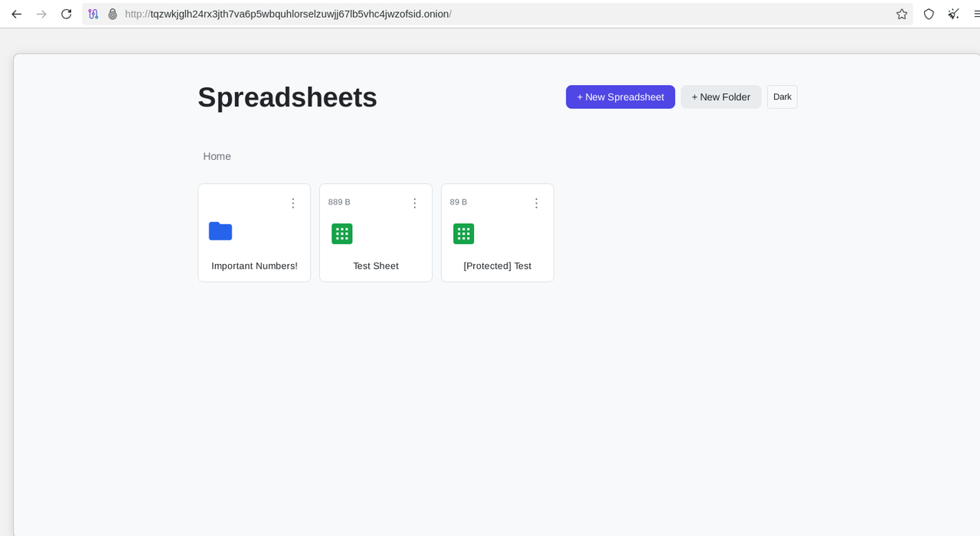Open the browser hamburger menu

975,14
